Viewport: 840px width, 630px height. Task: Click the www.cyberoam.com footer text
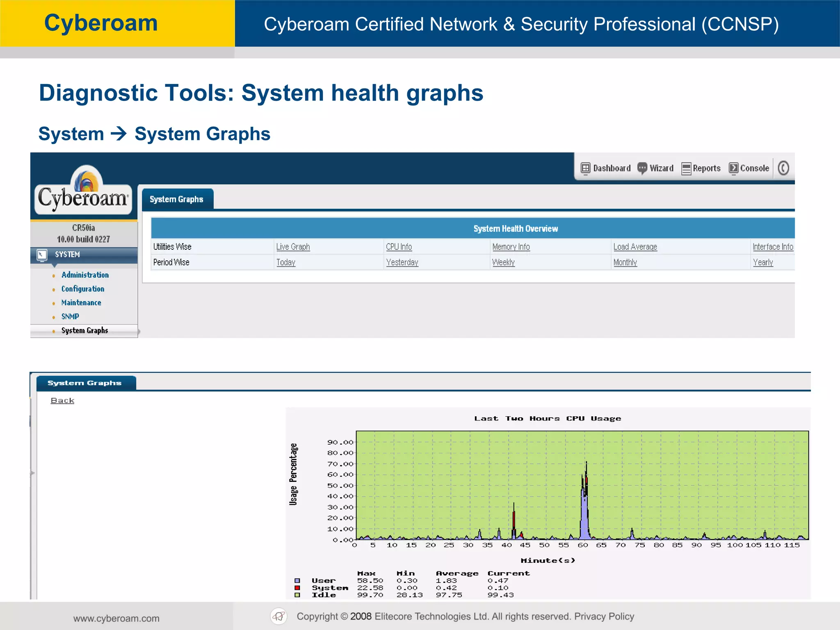pos(116,619)
